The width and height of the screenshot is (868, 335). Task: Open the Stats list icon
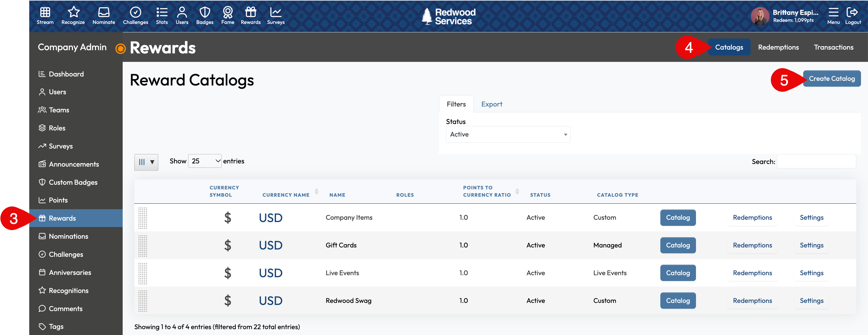pyautogui.click(x=162, y=16)
